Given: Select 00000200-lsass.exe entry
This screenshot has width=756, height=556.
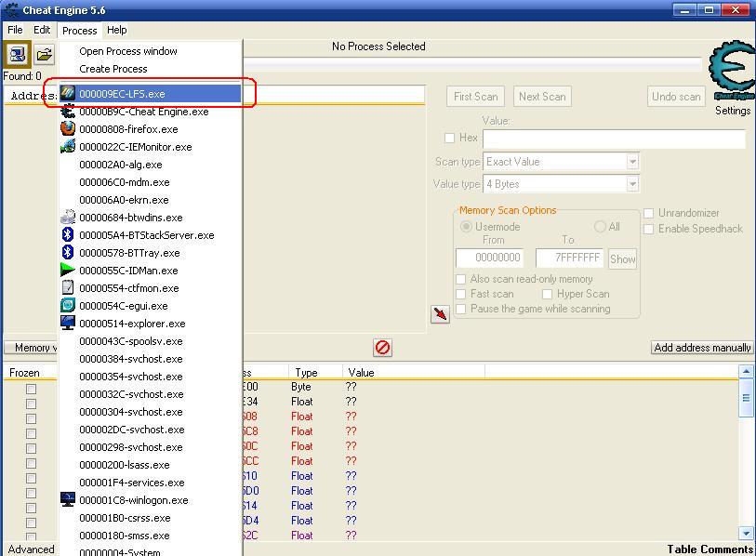Looking at the screenshot, I should point(150,465).
